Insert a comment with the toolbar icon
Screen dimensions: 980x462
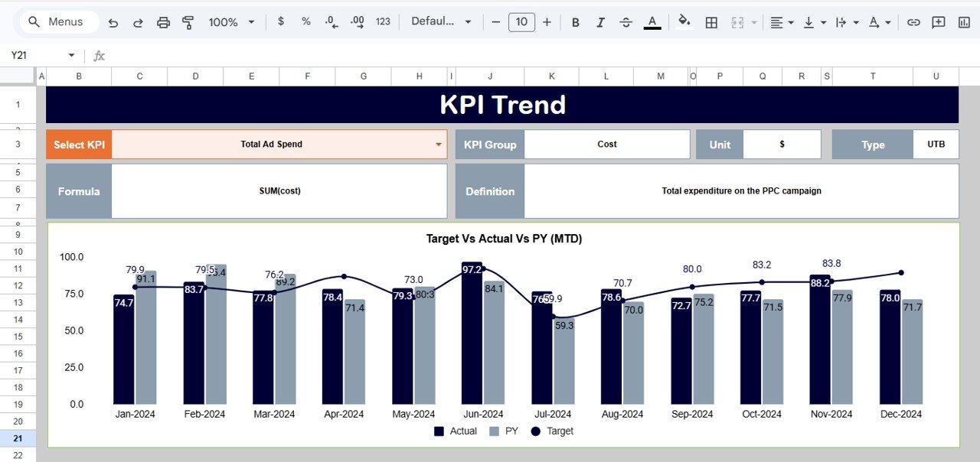939,22
